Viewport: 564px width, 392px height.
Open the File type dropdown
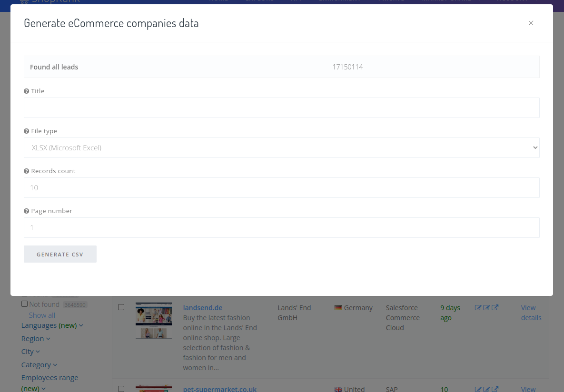tap(281, 148)
